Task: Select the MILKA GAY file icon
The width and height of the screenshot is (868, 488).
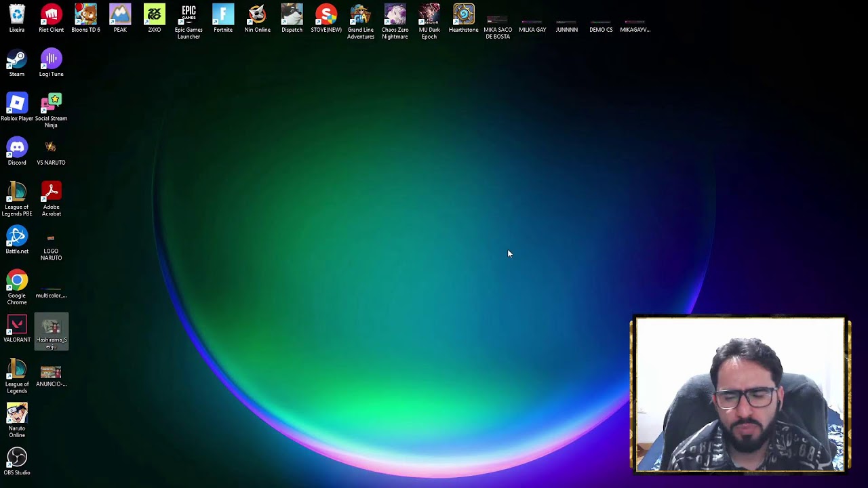Action: tap(532, 26)
